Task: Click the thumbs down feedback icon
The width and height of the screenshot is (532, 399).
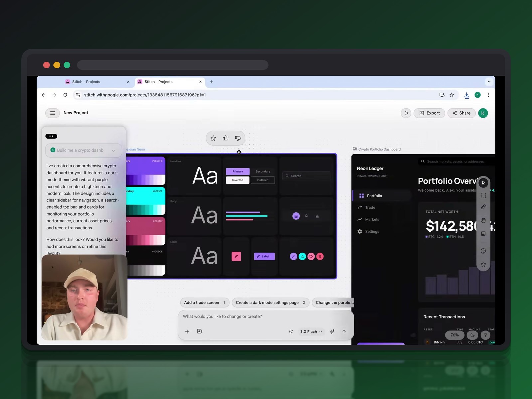Action: [238, 138]
